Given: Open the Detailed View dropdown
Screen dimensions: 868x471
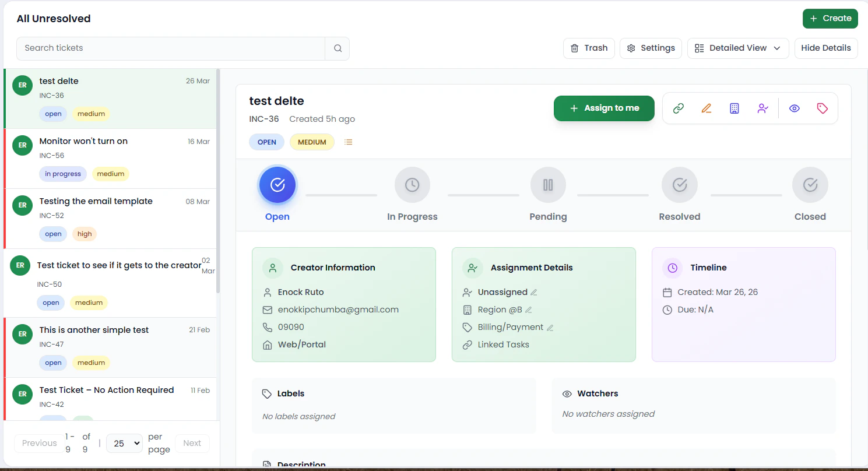Looking at the screenshot, I should tap(738, 48).
